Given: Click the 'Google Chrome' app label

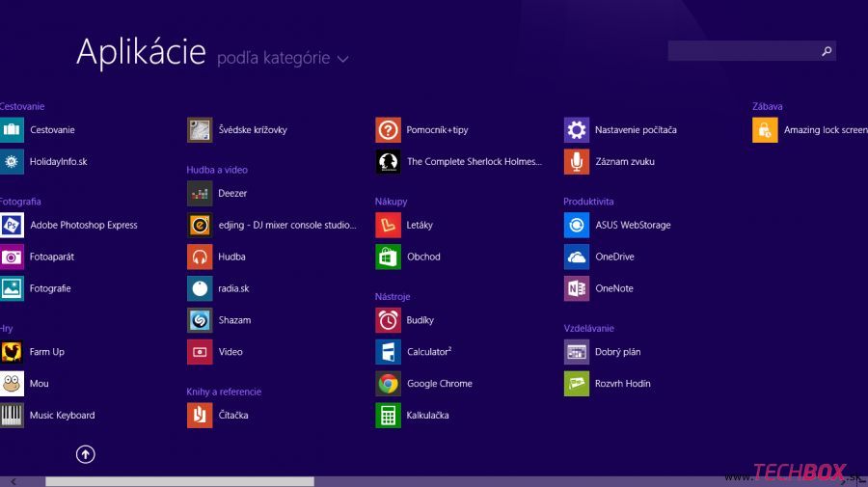Looking at the screenshot, I should tap(440, 384).
